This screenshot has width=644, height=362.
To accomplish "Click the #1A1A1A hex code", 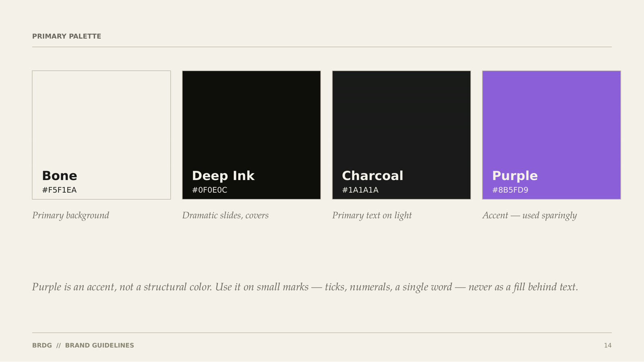I will point(360,190).
